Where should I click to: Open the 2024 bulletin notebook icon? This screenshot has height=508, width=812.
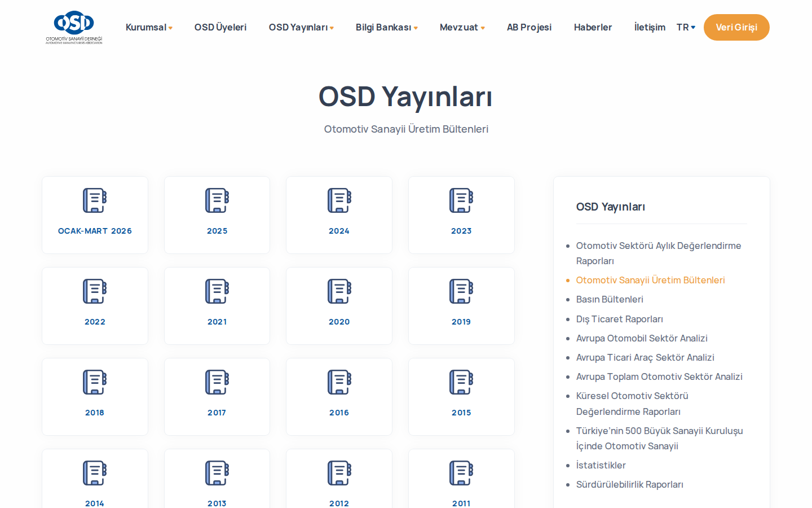tap(339, 200)
